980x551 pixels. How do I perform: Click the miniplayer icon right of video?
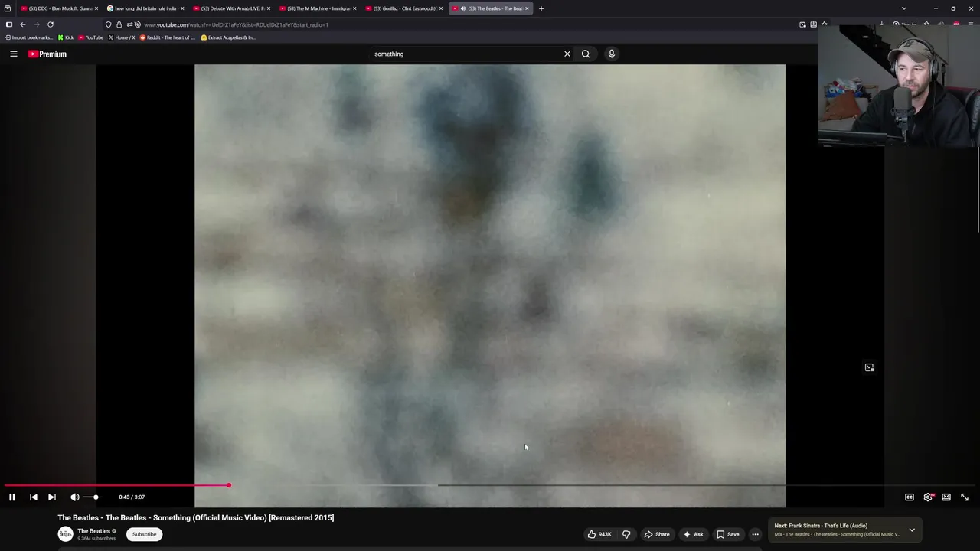tap(870, 367)
